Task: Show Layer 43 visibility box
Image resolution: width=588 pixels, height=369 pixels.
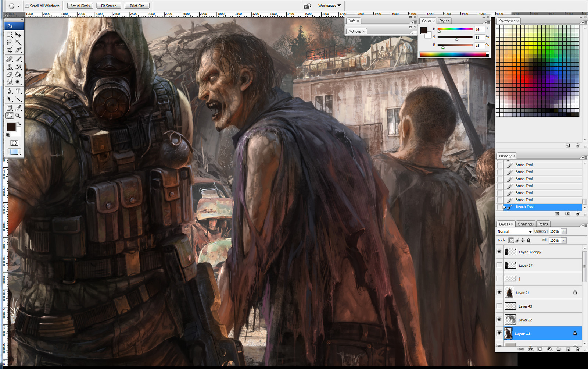Action: pyautogui.click(x=499, y=306)
